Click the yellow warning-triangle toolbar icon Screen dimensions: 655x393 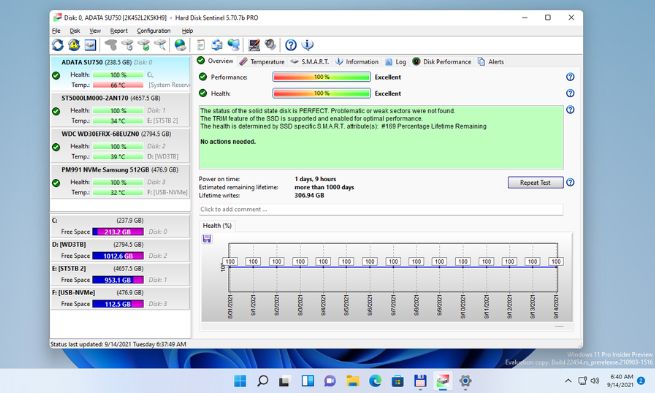click(x=74, y=45)
